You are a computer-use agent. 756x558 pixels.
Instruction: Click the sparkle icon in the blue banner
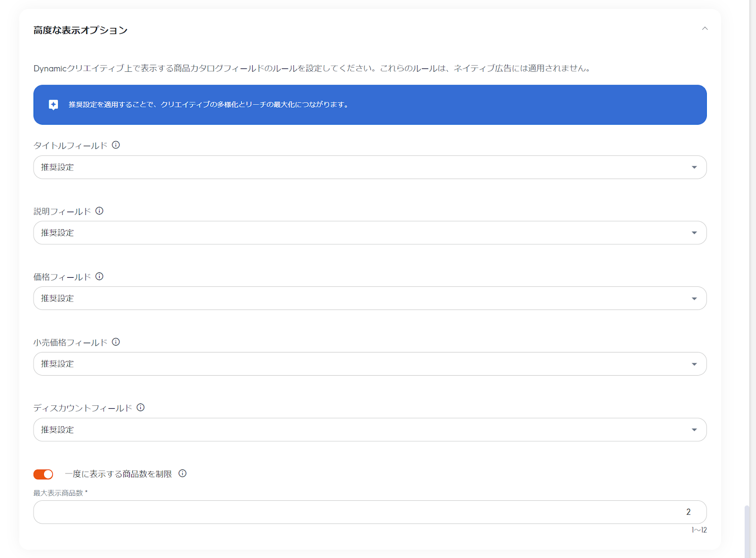(x=53, y=105)
